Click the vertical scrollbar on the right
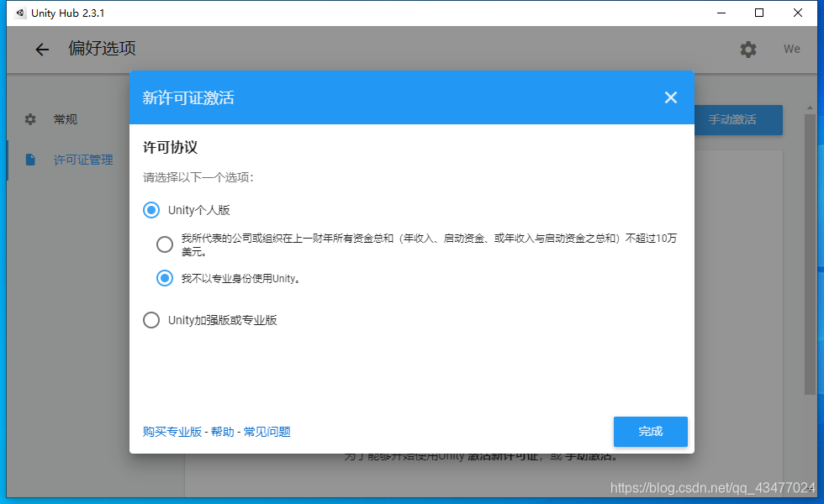Screen dimensions: 824x504 (810, 255)
